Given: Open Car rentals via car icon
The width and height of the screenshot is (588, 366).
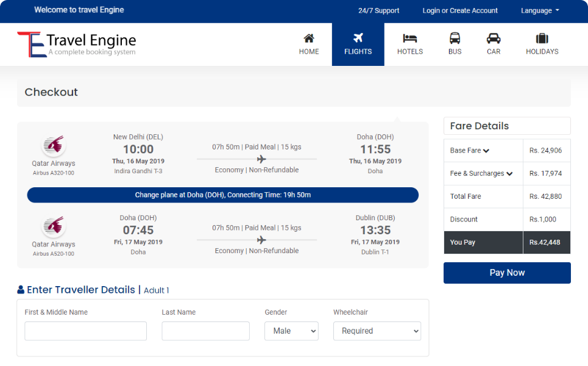Looking at the screenshot, I should (494, 38).
